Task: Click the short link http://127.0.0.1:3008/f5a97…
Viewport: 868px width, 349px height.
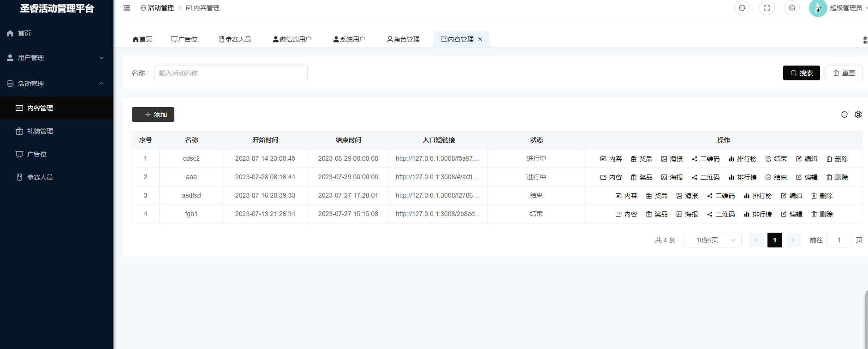Action: pos(437,158)
